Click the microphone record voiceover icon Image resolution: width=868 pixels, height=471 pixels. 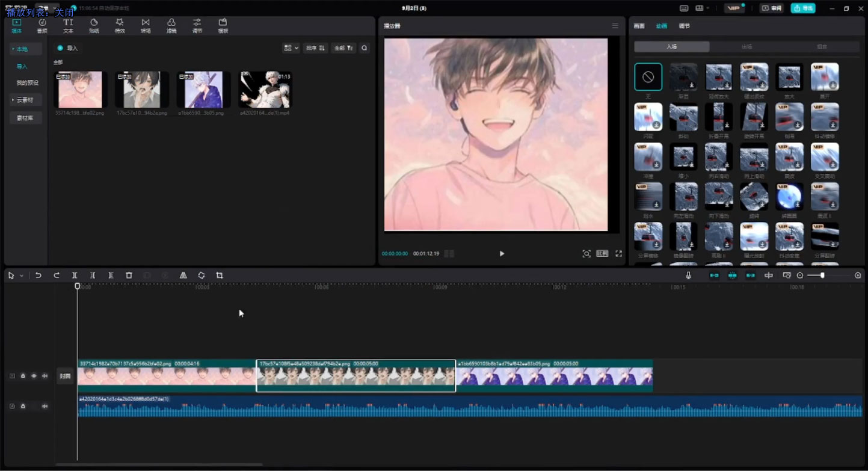click(x=688, y=276)
